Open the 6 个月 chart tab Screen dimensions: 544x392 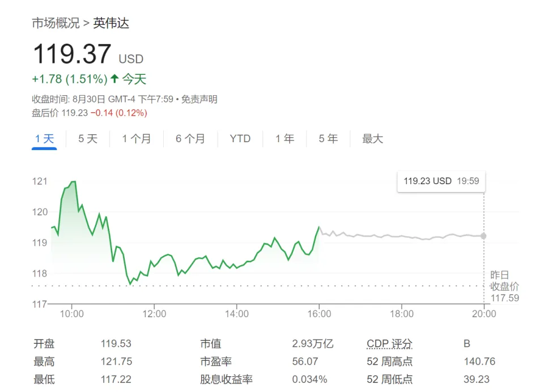click(x=190, y=139)
